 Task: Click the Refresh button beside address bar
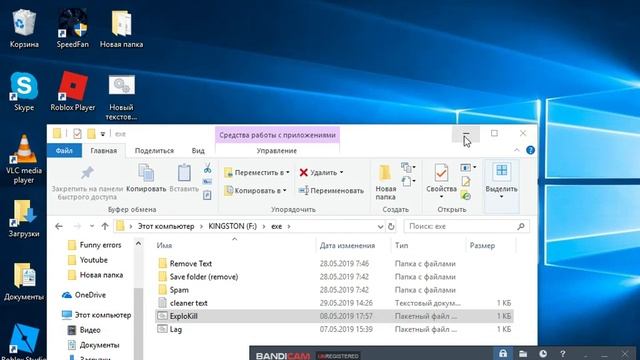click(391, 226)
